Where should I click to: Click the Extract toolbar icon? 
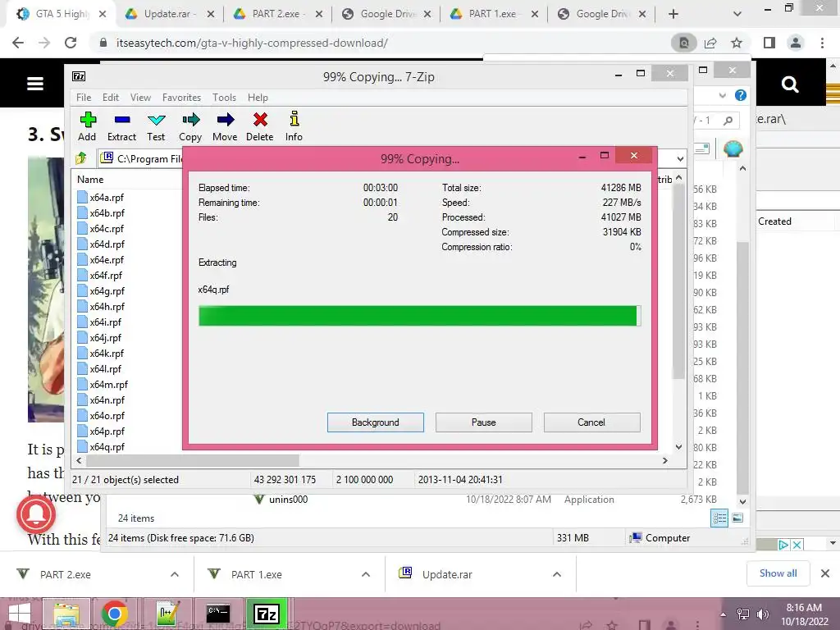click(122, 120)
